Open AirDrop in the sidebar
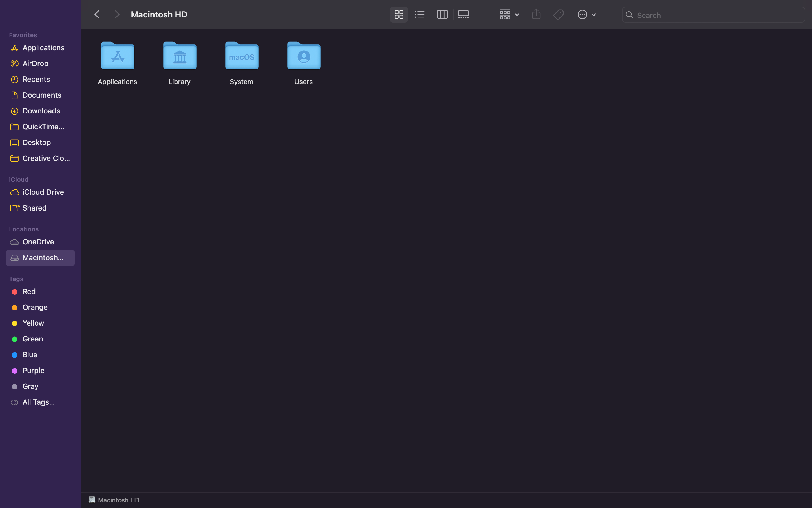 click(40, 63)
